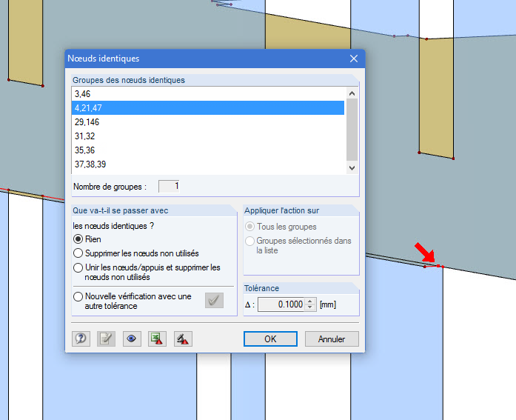Click the list's scroll down arrow
Screen dimensions: 516x420
[x=352, y=168]
